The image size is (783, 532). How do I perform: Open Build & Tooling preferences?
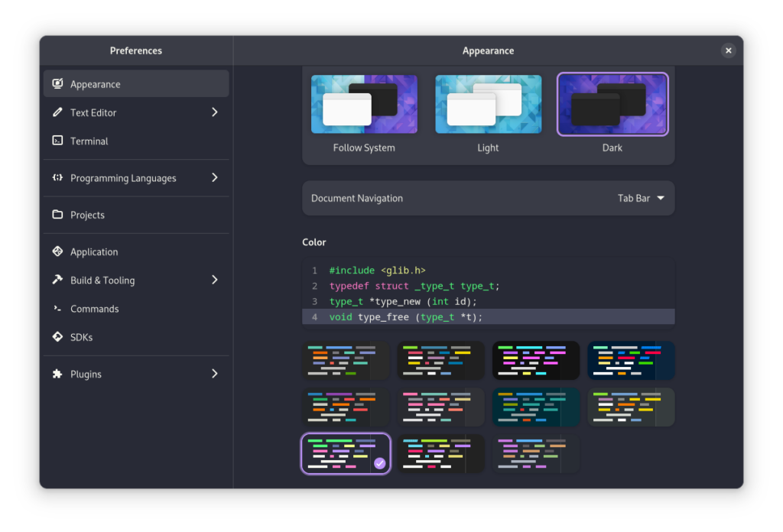[136, 280]
